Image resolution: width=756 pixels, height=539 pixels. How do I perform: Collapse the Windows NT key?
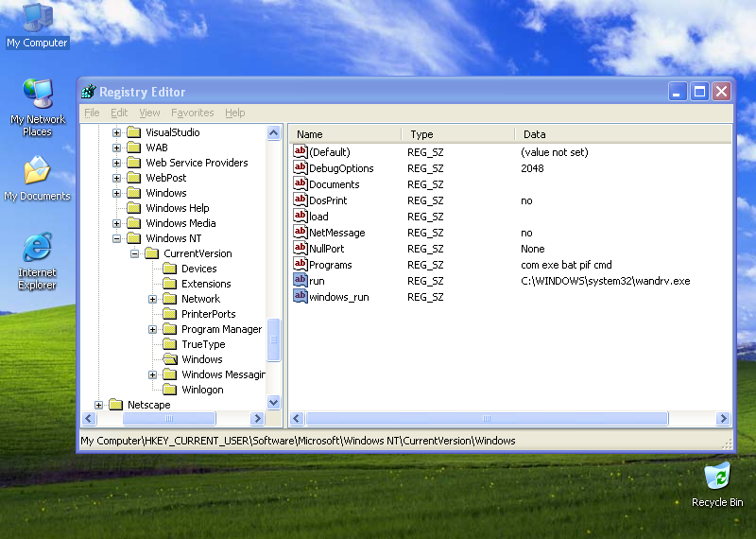(116, 238)
